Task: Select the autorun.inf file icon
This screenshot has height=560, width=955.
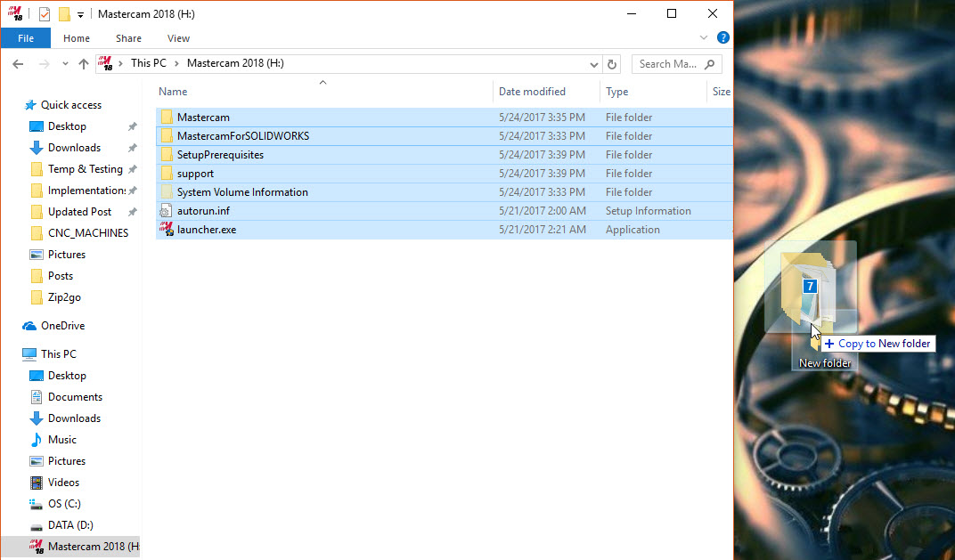Action: (167, 211)
